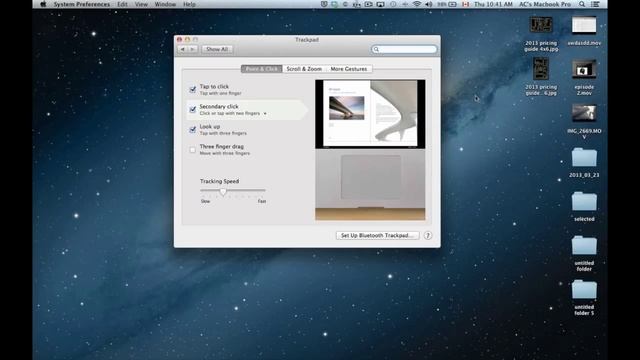Open help with the question mark button
This screenshot has width=640, height=360.
pyautogui.click(x=428, y=236)
